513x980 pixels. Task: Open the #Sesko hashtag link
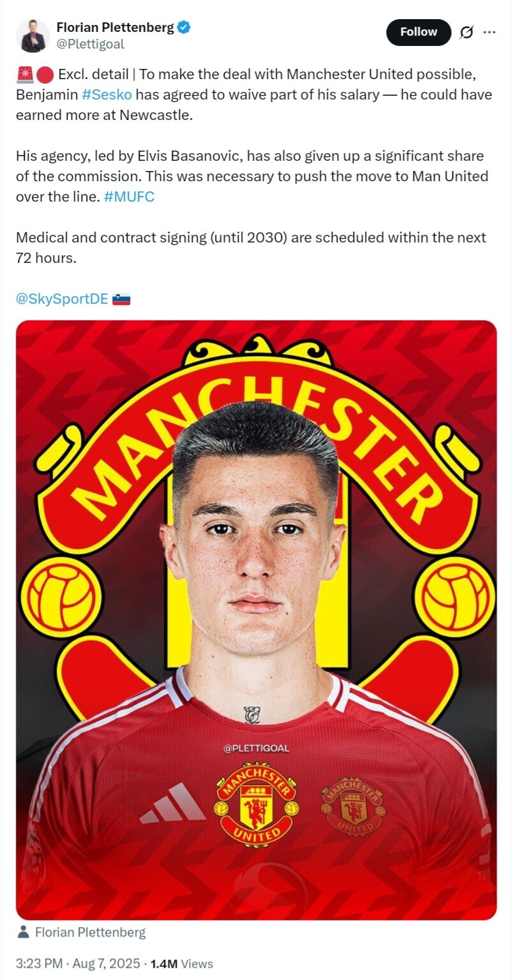107,95
